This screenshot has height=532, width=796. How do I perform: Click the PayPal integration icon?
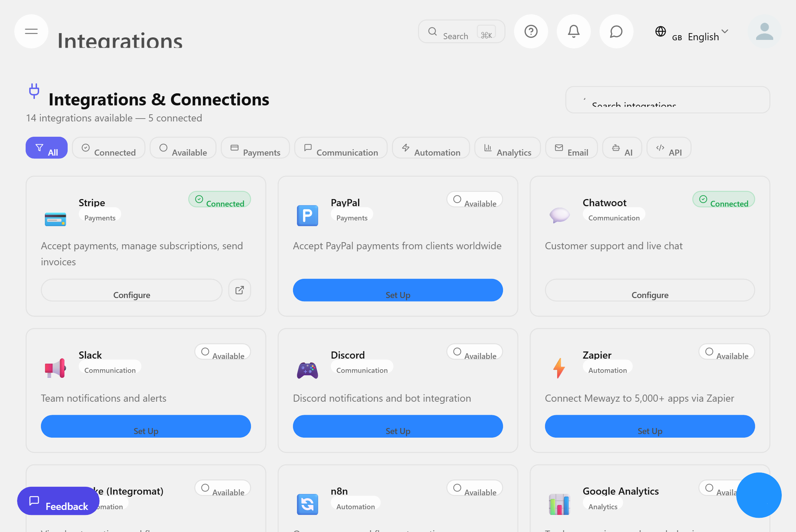click(307, 215)
